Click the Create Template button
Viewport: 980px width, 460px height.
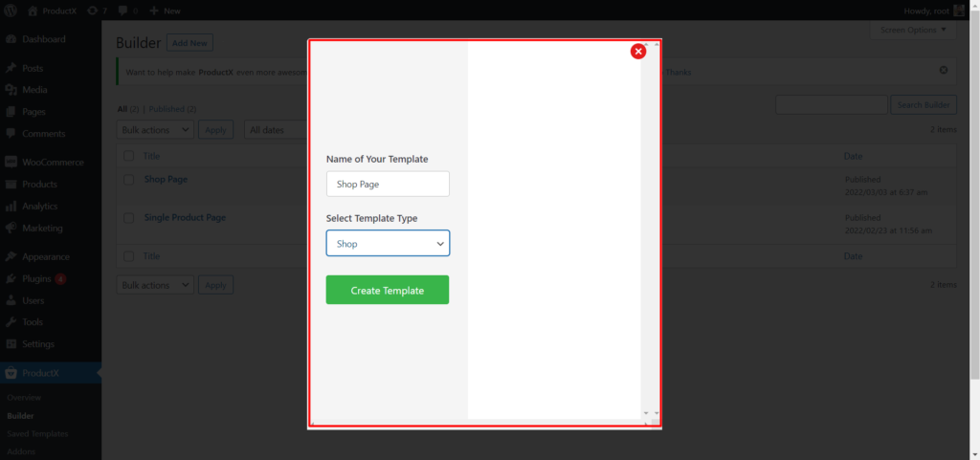click(x=388, y=290)
